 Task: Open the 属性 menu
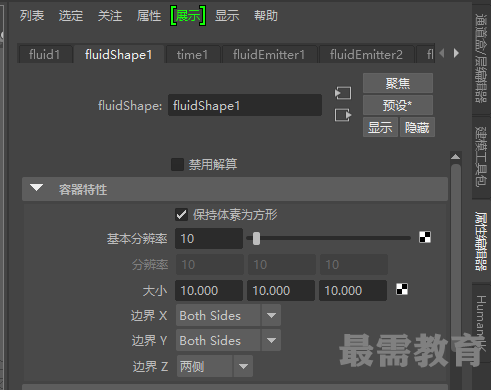(x=149, y=16)
